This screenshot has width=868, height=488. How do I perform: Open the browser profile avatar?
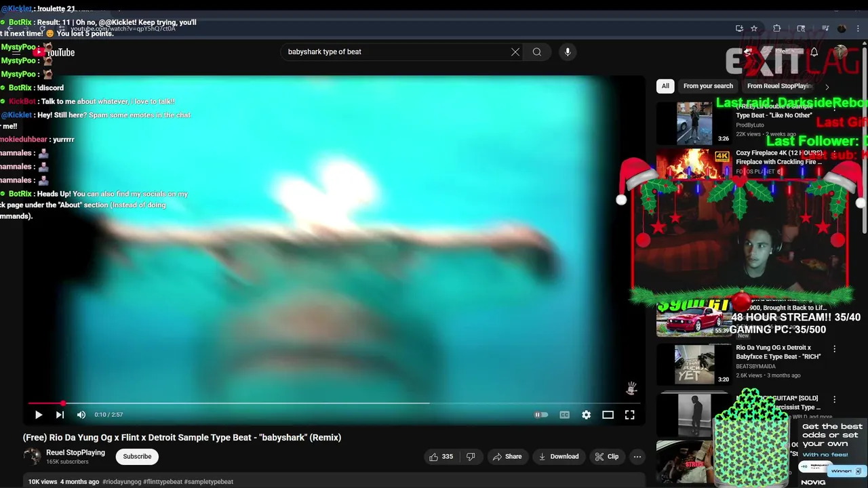pos(842,28)
